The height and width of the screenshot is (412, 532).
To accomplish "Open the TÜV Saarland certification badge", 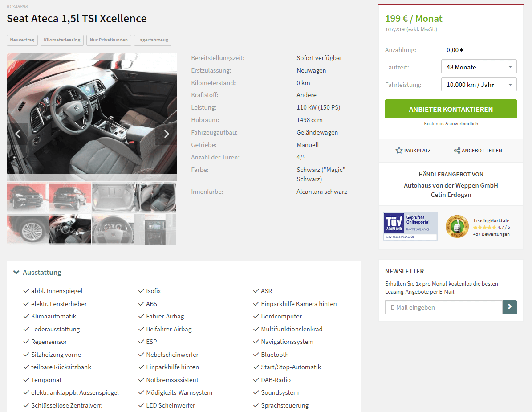I will (x=410, y=226).
